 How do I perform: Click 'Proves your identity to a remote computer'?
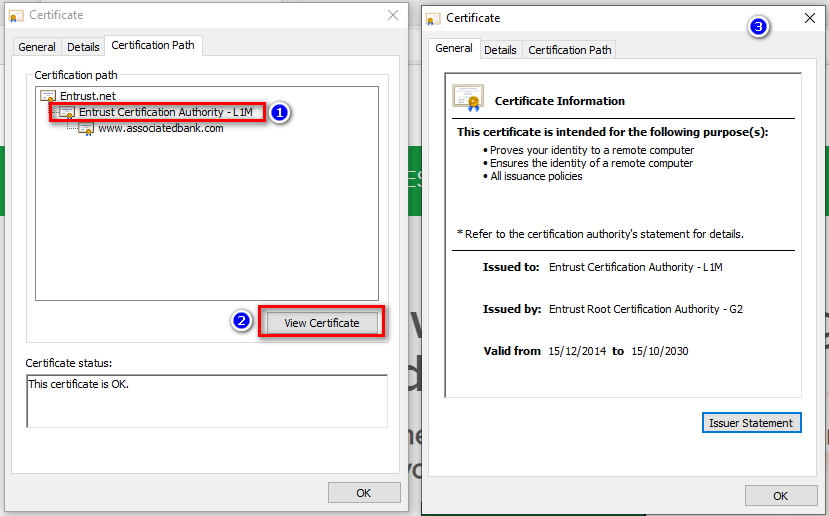tap(592, 150)
